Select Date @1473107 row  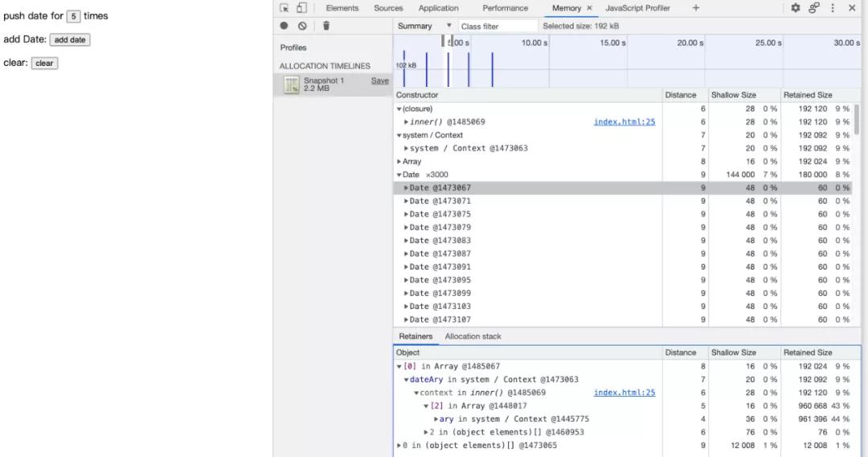click(x=623, y=319)
